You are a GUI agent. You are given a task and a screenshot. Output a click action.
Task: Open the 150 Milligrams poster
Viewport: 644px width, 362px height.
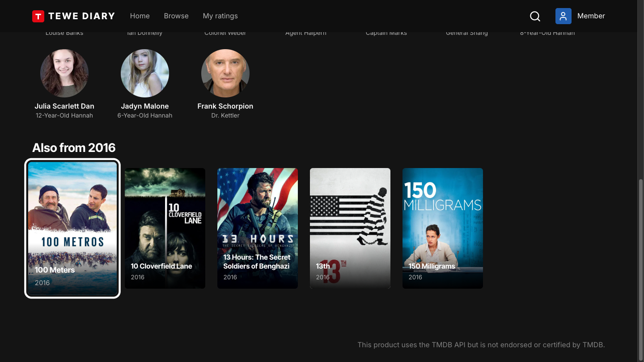click(x=443, y=228)
